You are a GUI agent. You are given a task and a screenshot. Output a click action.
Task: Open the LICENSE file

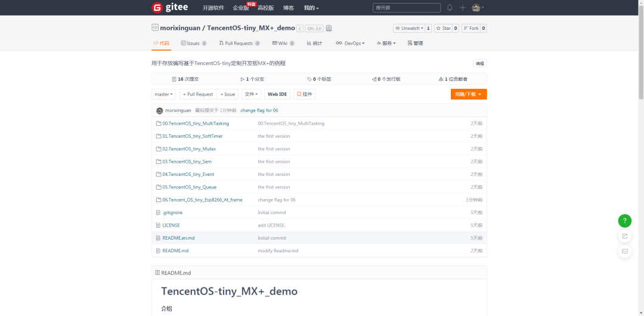tap(171, 225)
